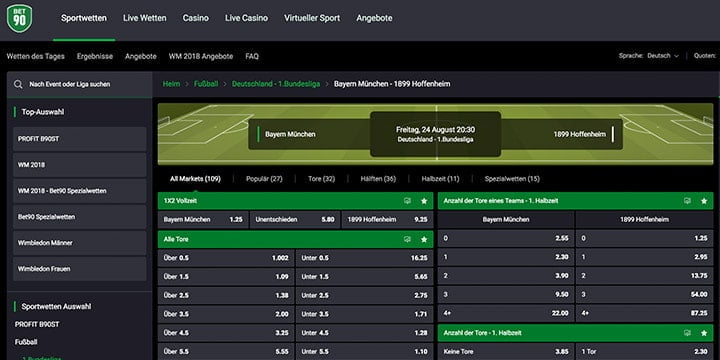Select Über 0.5 odds 1.002
Image resolution: width=720 pixels, height=360 pixels.
tap(226, 258)
